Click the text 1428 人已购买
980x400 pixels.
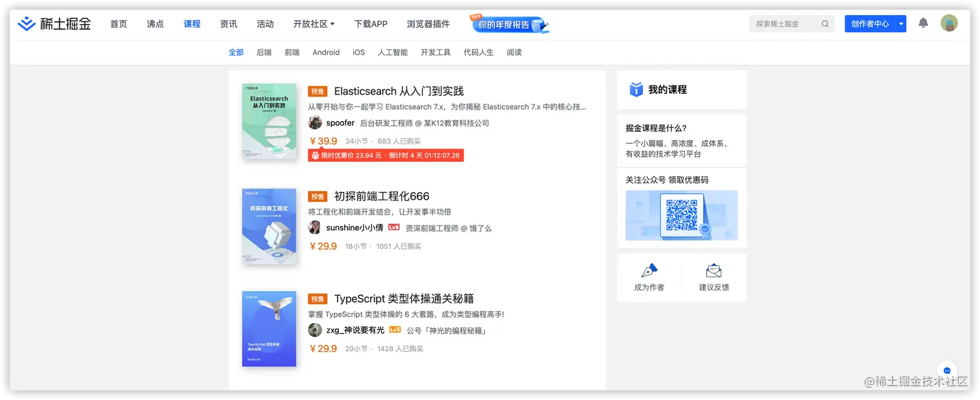[400, 349]
